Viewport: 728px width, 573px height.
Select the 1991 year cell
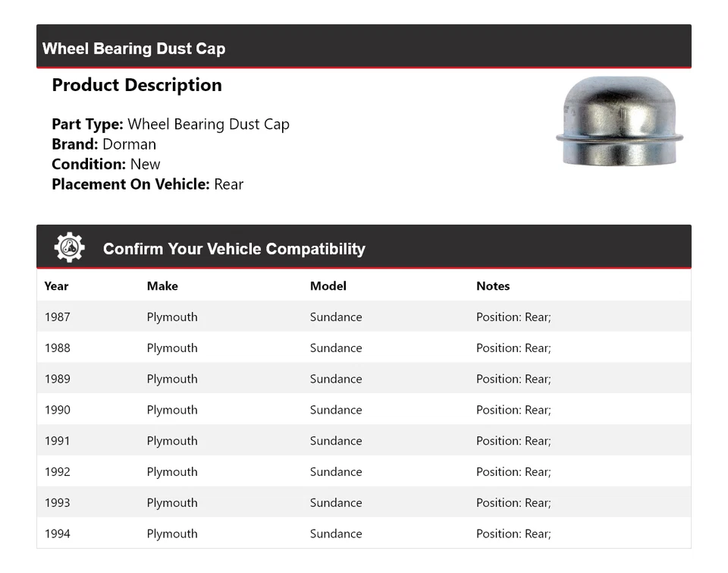(x=57, y=441)
